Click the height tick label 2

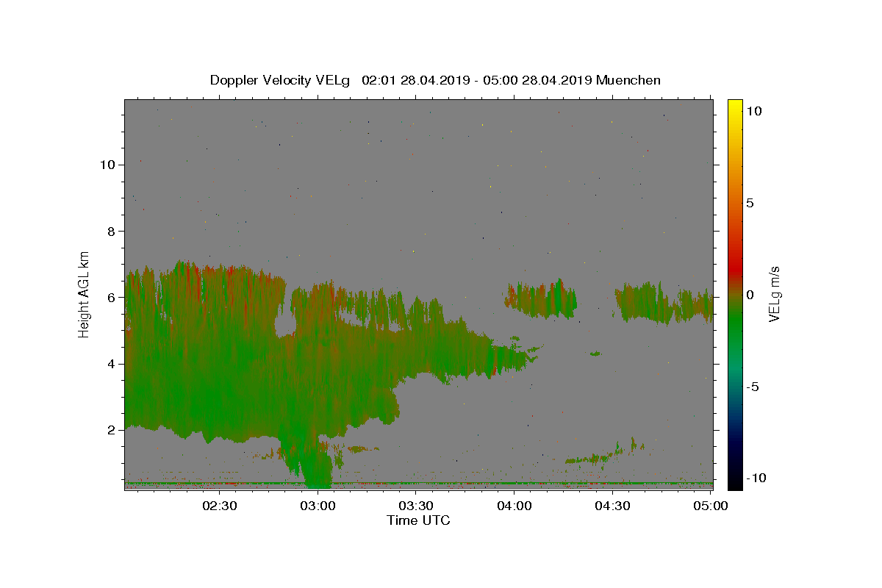pyautogui.click(x=111, y=430)
